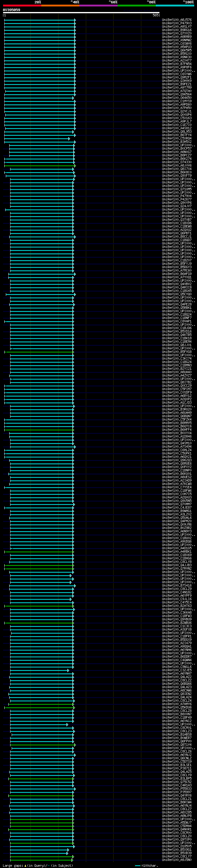The height and width of the screenshot is (868, 197).
Task: Click the green ~80% identity legend bar
Action: pos(137,6)
